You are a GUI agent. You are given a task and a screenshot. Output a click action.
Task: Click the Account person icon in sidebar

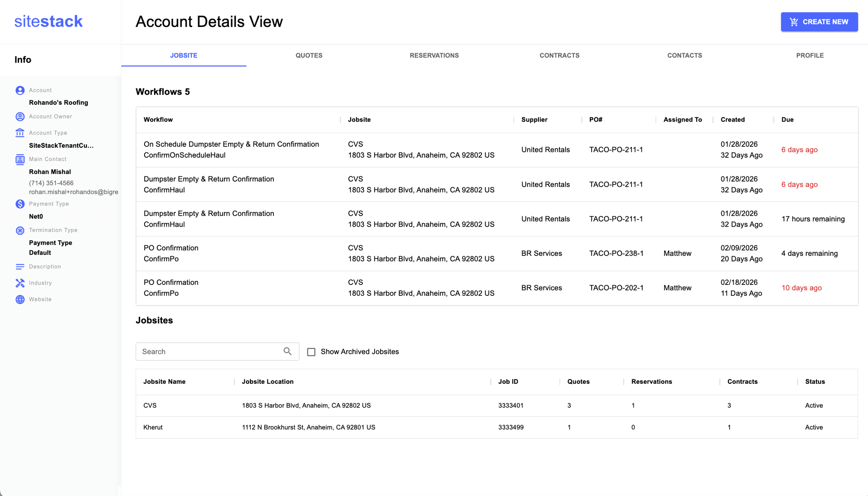point(20,90)
